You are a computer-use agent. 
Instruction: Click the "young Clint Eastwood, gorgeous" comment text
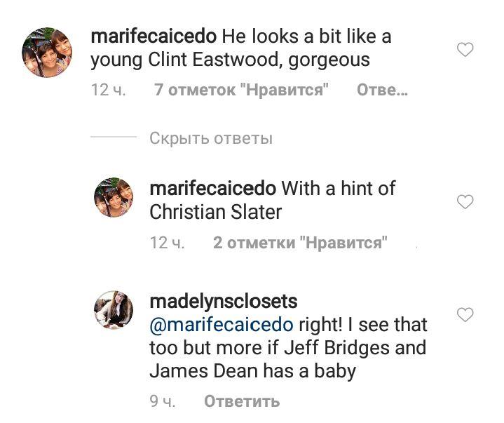pyautogui.click(x=230, y=60)
